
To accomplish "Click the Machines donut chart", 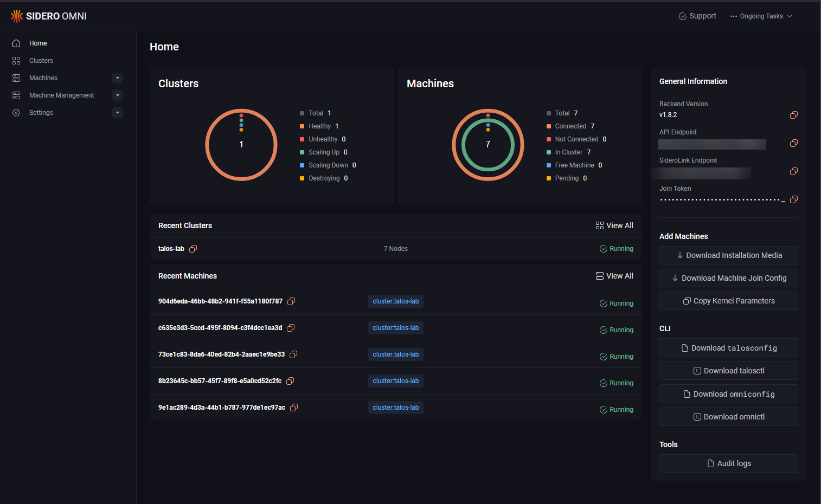I will [x=488, y=145].
